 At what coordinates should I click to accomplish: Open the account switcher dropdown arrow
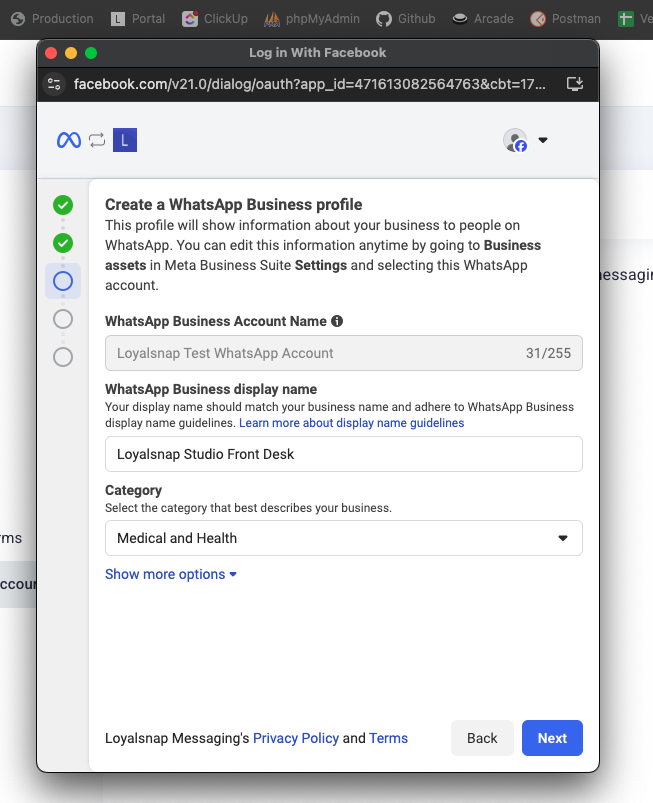tap(543, 140)
